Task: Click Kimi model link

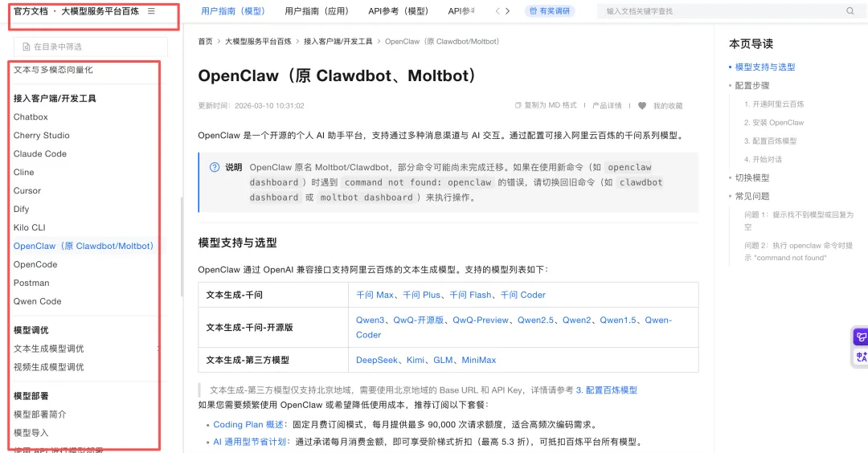Action: [416, 360]
